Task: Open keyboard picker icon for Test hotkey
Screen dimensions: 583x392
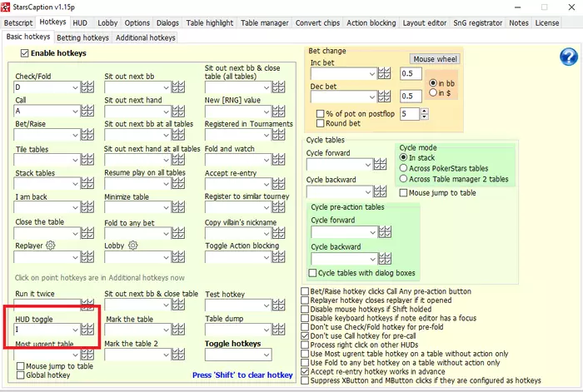Action: [278, 305]
